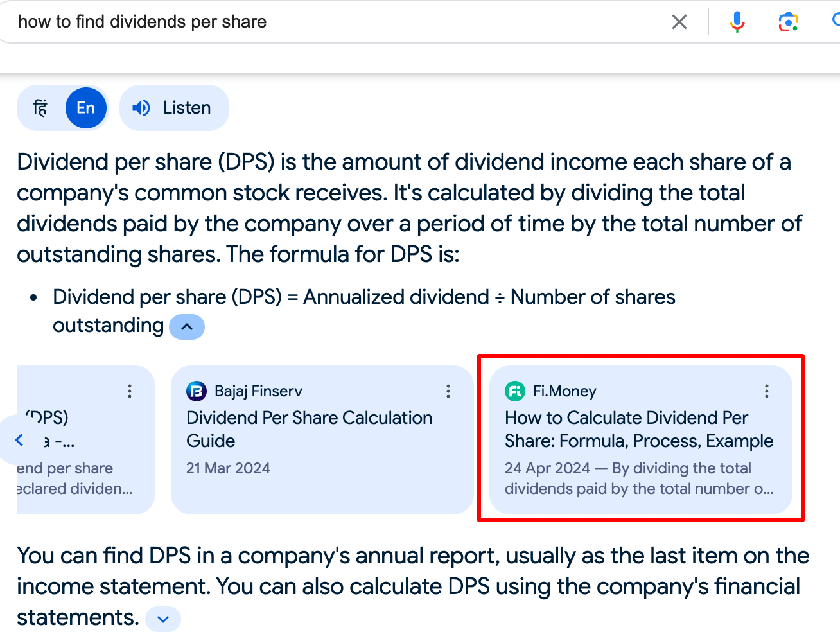Click the Fi.Money 24 Apr 2024 snippet text
840x641 pixels.
point(638,479)
